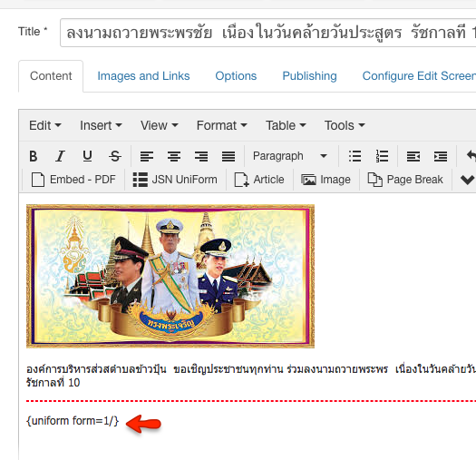
Task: Open the Paragraph format dropdown
Action: 290,156
